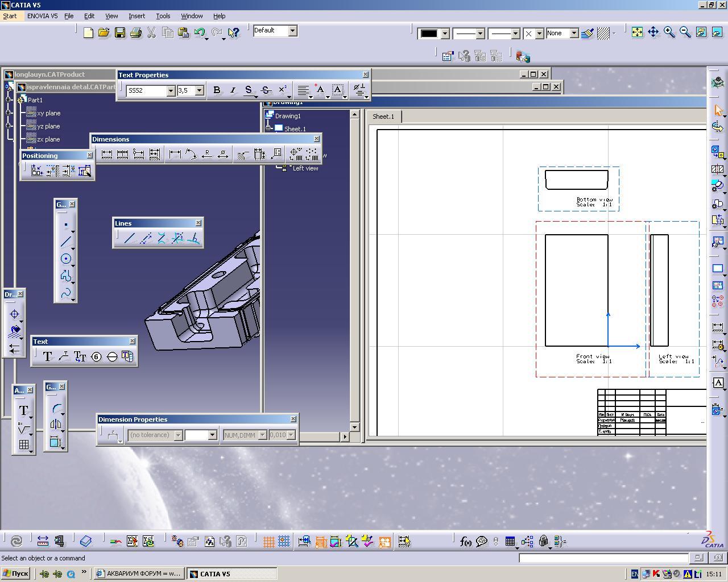Image resolution: width=728 pixels, height=582 pixels.
Task: Open the Window menu
Action: 192,16
